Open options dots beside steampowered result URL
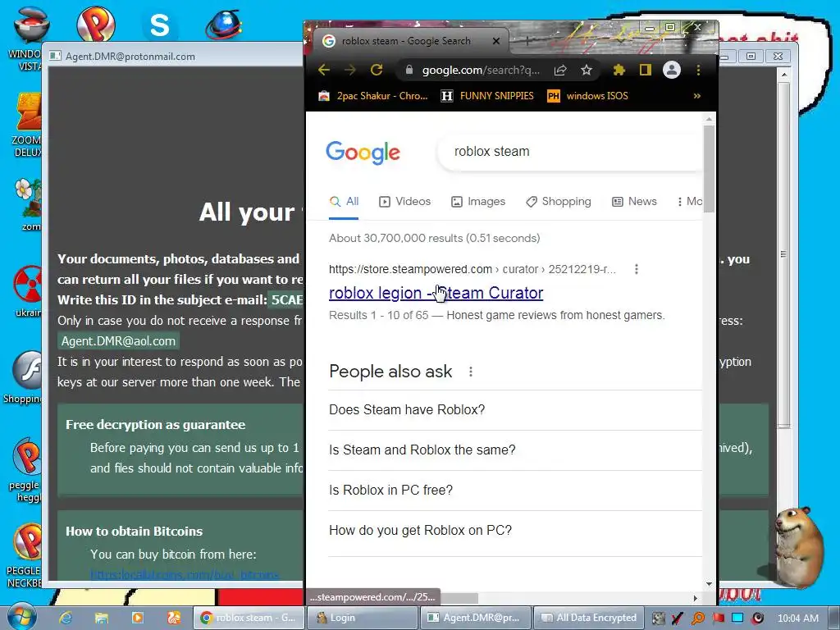 (x=637, y=269)
